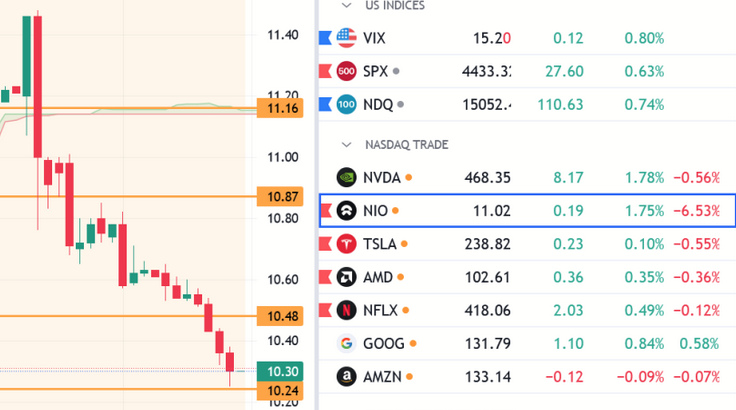Click the Google logo icon
Image resolution: width=736 pixels, height=410 pixels.
tap(347, 343)
